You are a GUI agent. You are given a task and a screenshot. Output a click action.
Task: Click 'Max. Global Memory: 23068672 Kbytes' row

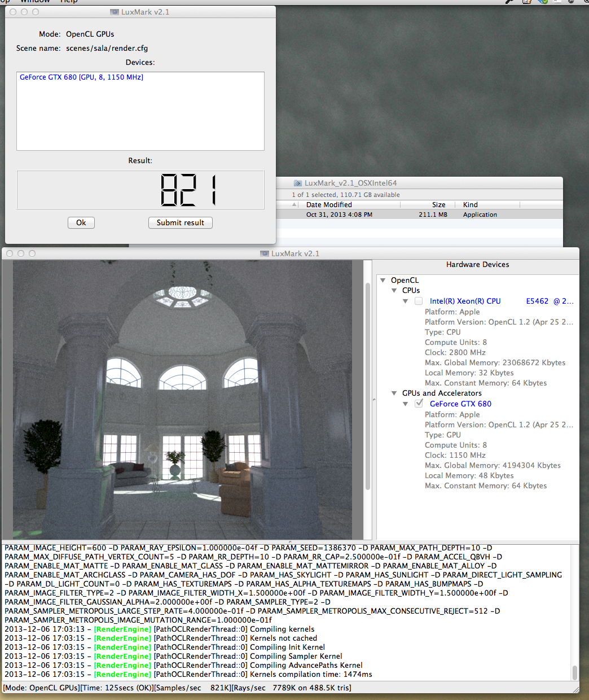(495, 362)
